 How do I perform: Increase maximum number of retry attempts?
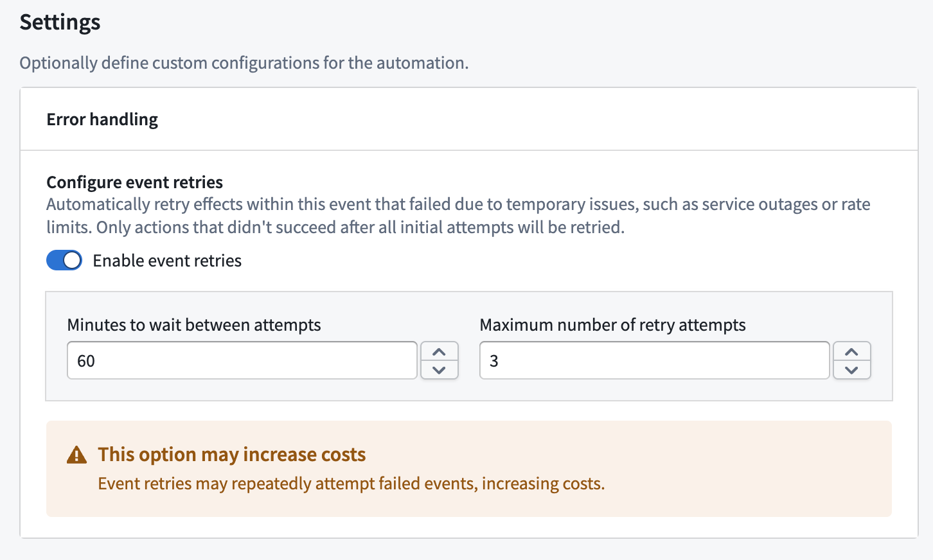(x=852, y=351)
